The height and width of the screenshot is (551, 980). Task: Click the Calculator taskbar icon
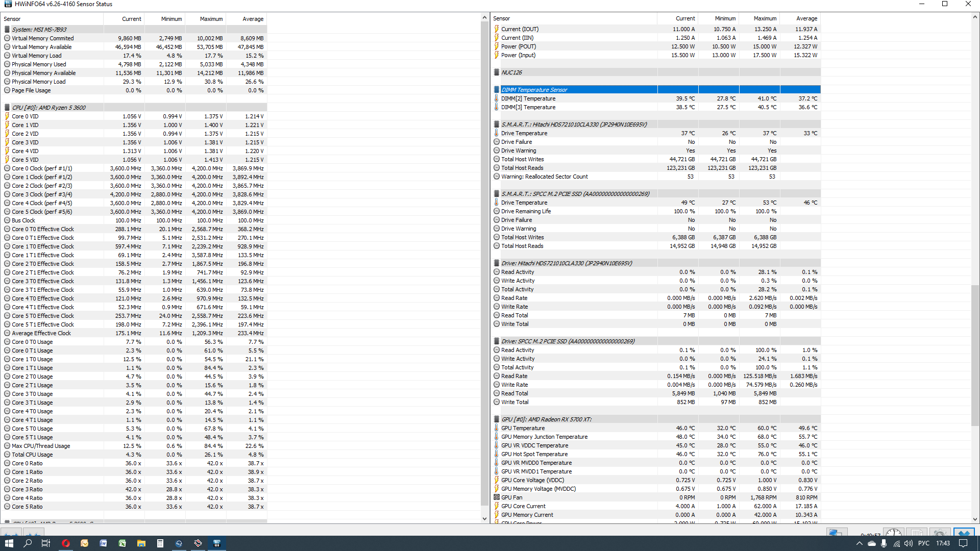coord(160,543)
